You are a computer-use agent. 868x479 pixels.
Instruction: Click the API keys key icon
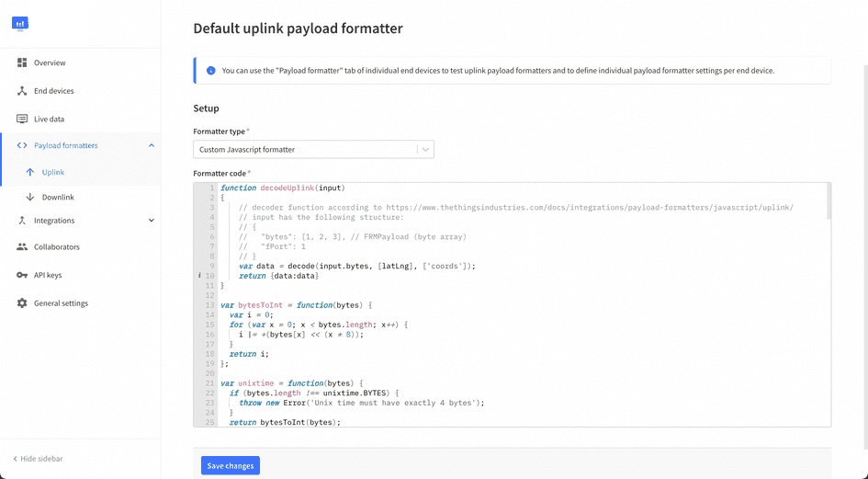[22, 275]
